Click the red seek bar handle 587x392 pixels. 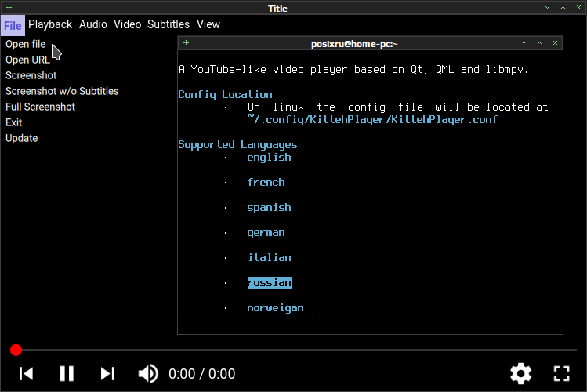pos(16,350)
